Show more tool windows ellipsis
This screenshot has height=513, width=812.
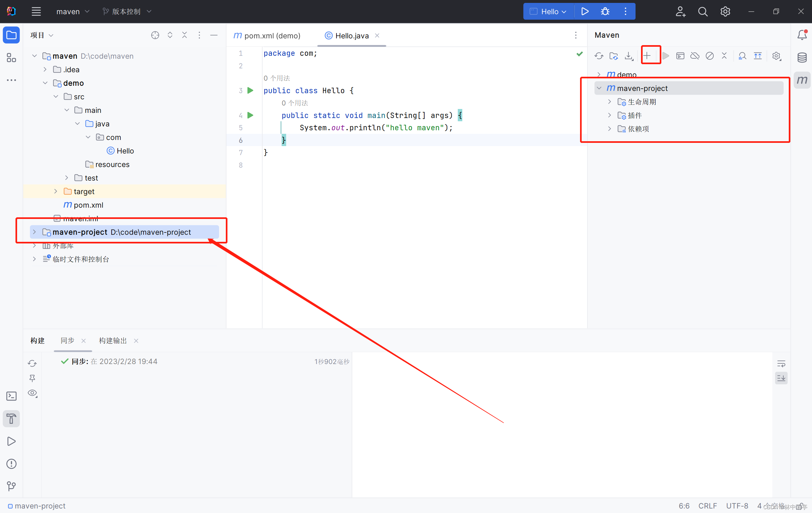[x=12, y=80]
